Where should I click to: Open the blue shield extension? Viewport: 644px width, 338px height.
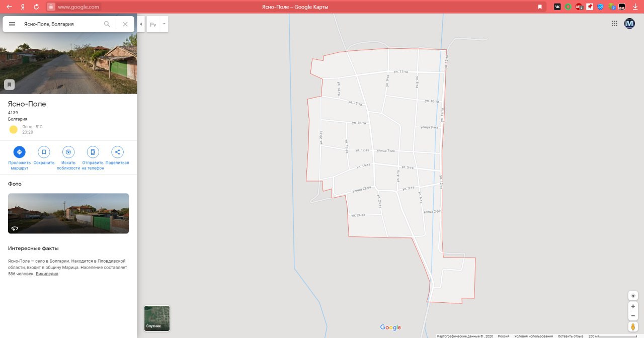(600, 7)
